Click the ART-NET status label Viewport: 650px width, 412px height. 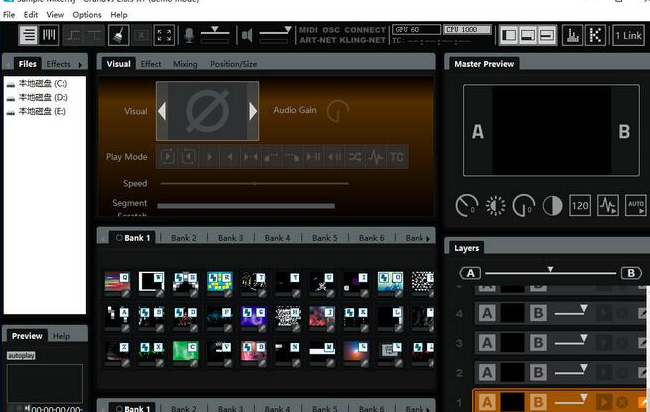pos(319,40)
